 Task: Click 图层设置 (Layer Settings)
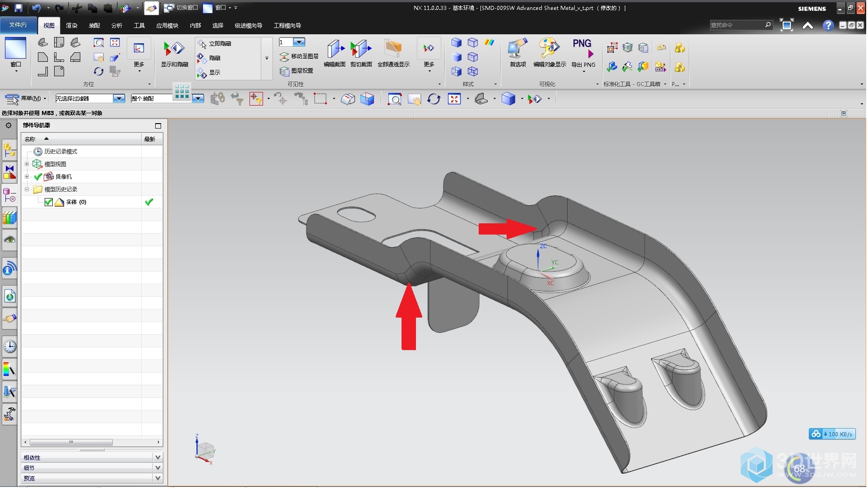coord(296,71)
